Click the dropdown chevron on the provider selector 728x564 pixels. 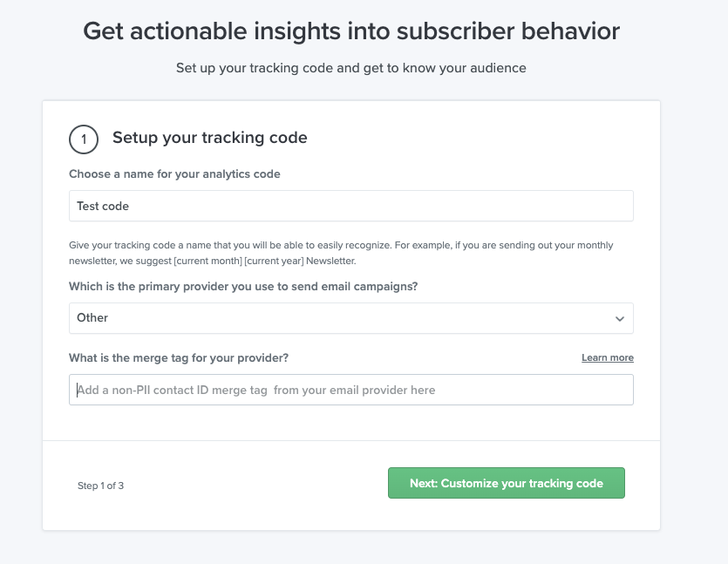click(x=620, y=318)
